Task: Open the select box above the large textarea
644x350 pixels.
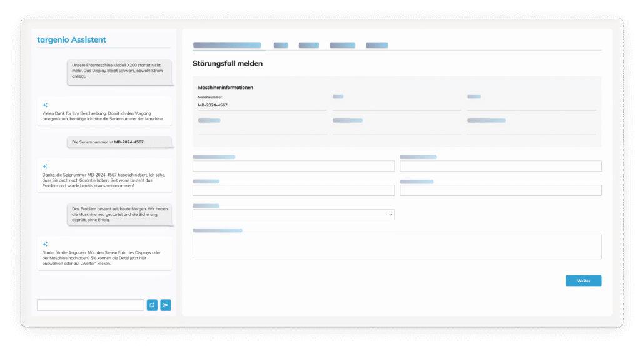Action: click(x=293, y=215)
